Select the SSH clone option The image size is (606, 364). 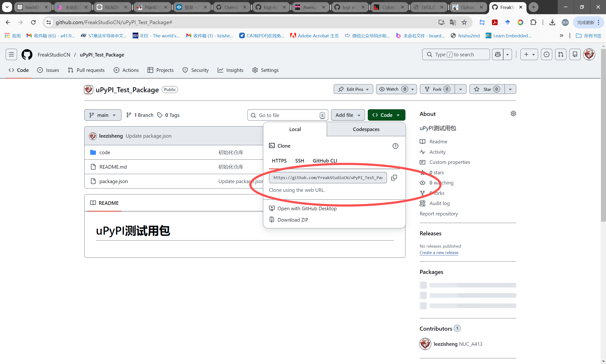click(299, 161)
